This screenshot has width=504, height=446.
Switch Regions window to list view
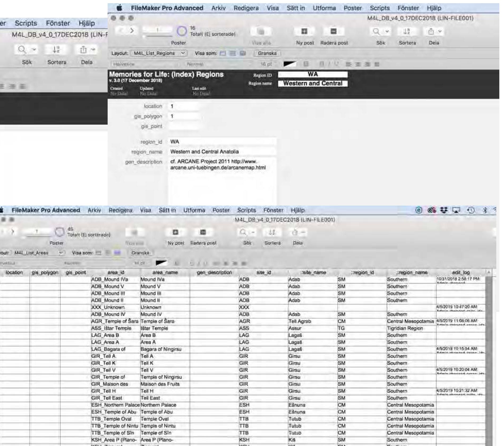tap(233, 53)
